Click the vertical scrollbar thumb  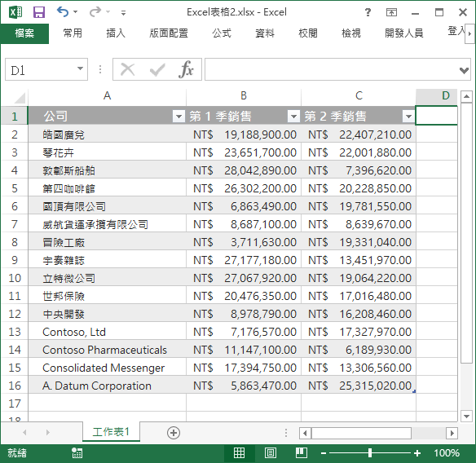pyautogui.click(x=466, y=232)
